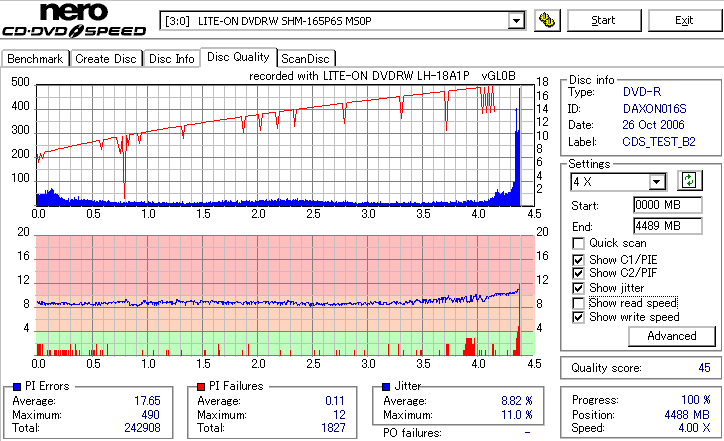Toggle the Show jitter checkbox
Viewport: 724px width, 441px height.
pyautogui.click(x=578, y=288)
